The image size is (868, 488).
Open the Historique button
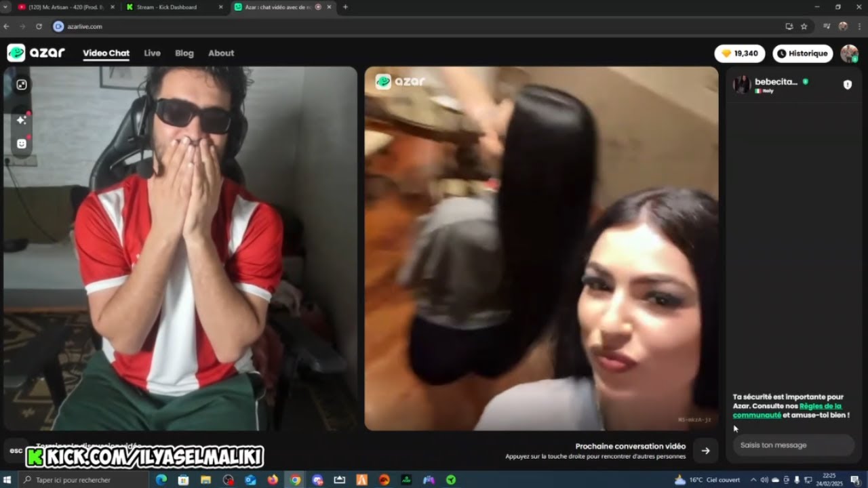click(x=803, y=54)
